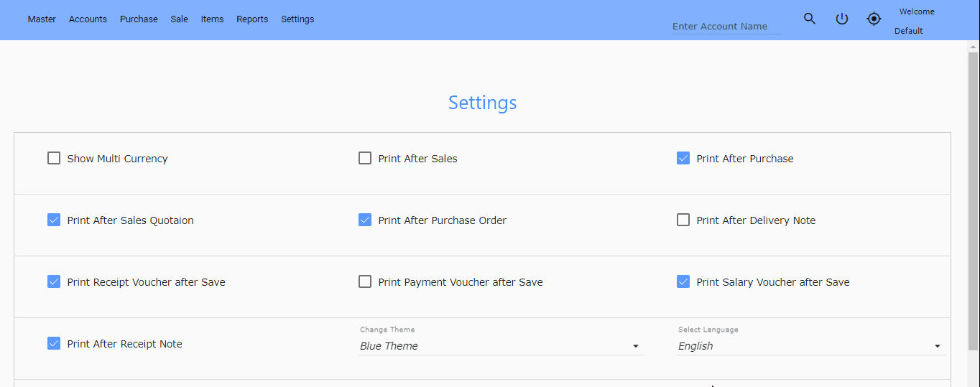Check the Print After Sales option
The image size is (980, 387).
pos(365,159)
